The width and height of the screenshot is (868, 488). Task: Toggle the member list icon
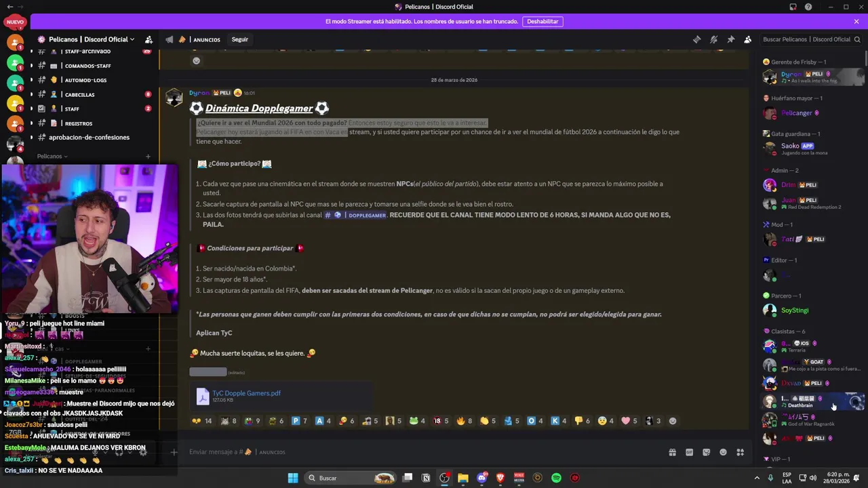tap(747, 39)
